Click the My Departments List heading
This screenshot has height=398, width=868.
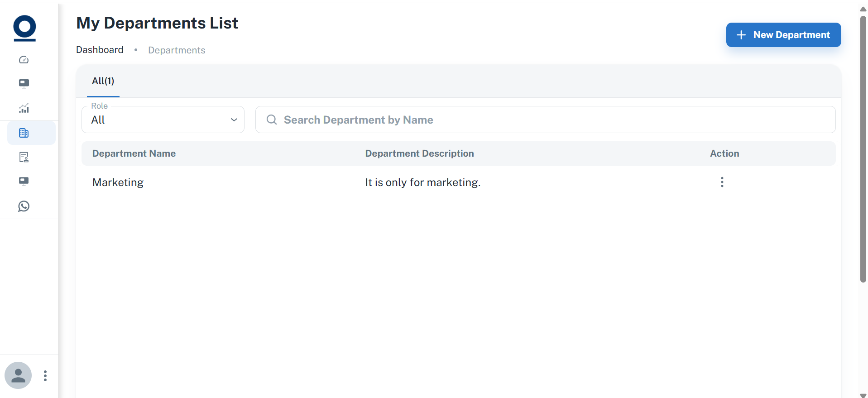click(157, 23)
